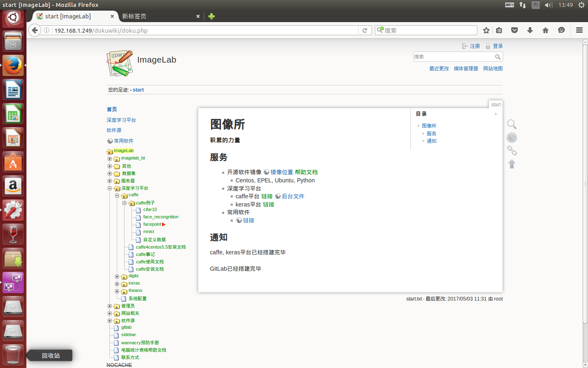This screenshot has height=368, width=588.
Task: Expand the 其他 tree folder
Action: coord(109,166)
